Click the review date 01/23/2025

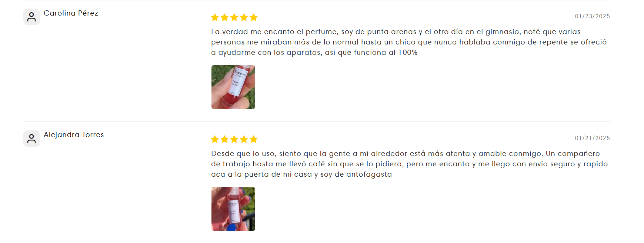point(592,16)
